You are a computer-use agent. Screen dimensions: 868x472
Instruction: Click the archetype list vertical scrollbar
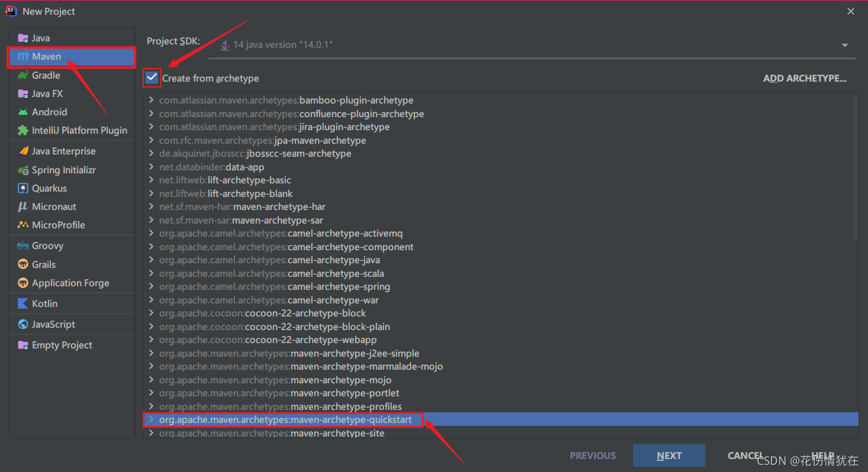(855, 167)
